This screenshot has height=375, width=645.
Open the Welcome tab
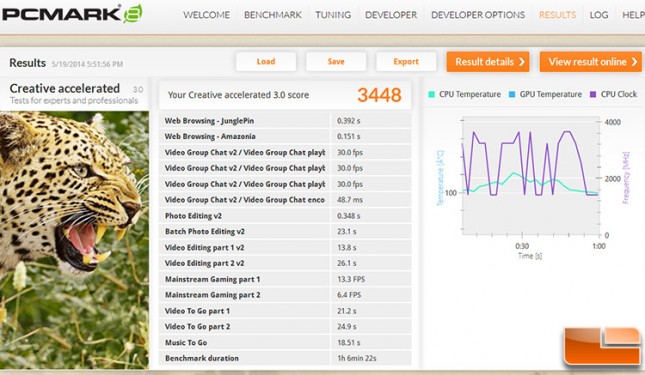[x=206, y=15]
